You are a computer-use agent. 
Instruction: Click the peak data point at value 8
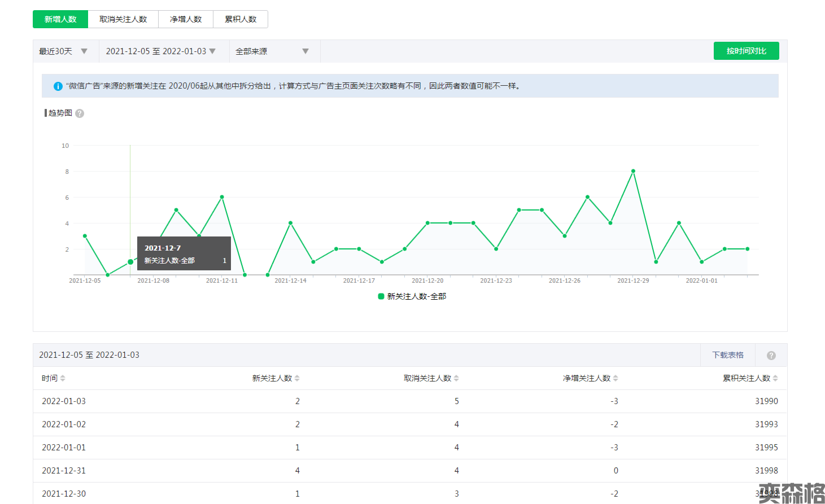633,171
